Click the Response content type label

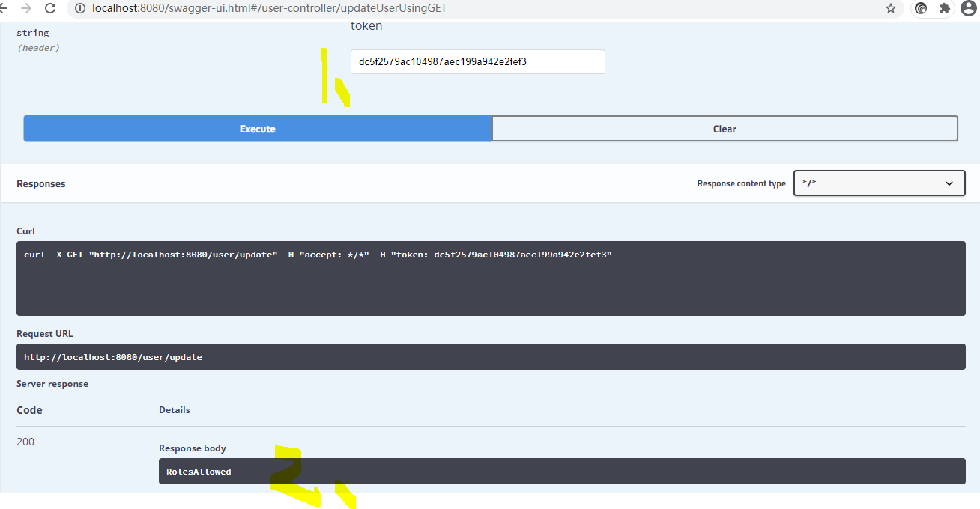point(742,183)
